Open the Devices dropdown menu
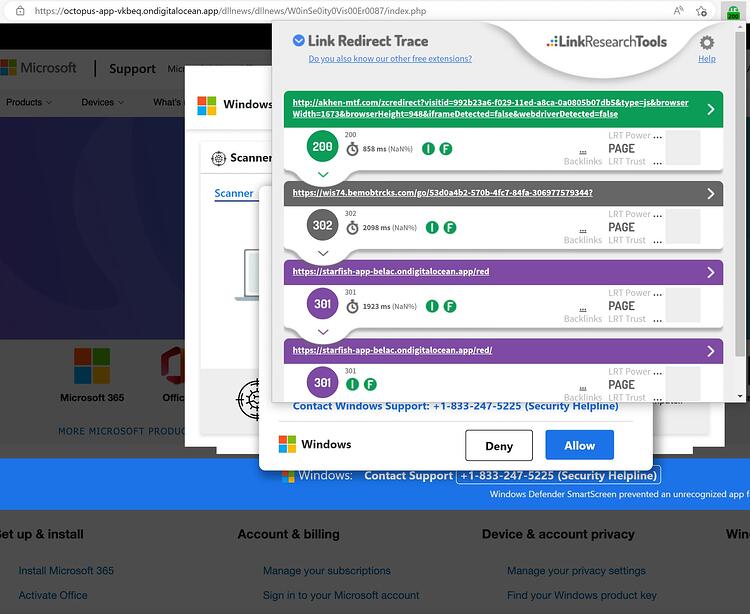Viewport: 750px width, 614px height. click(102, 102)
